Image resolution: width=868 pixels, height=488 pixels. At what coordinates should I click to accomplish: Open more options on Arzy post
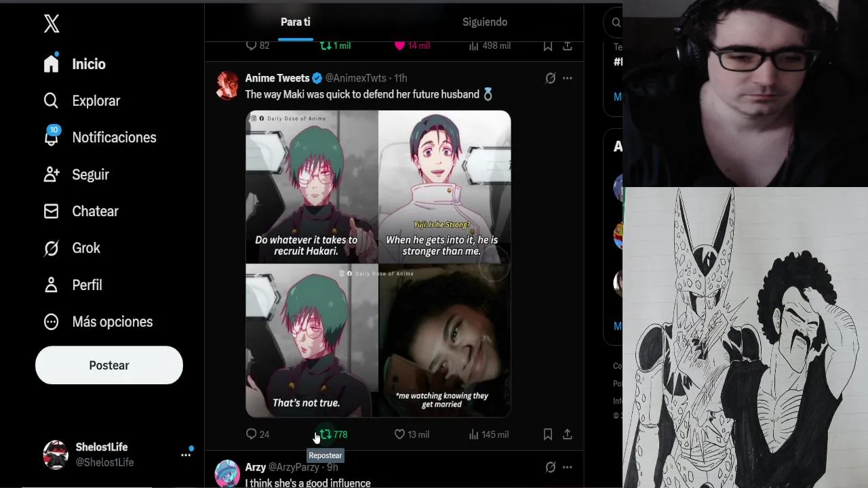point(568,467)
